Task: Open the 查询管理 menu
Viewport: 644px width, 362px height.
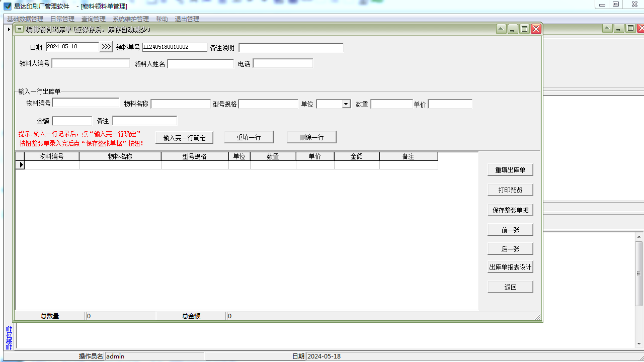Action: (x=93, y=19)
